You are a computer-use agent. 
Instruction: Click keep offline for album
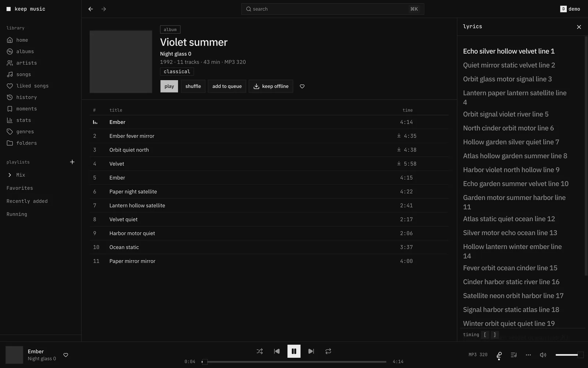click(271, 86)
